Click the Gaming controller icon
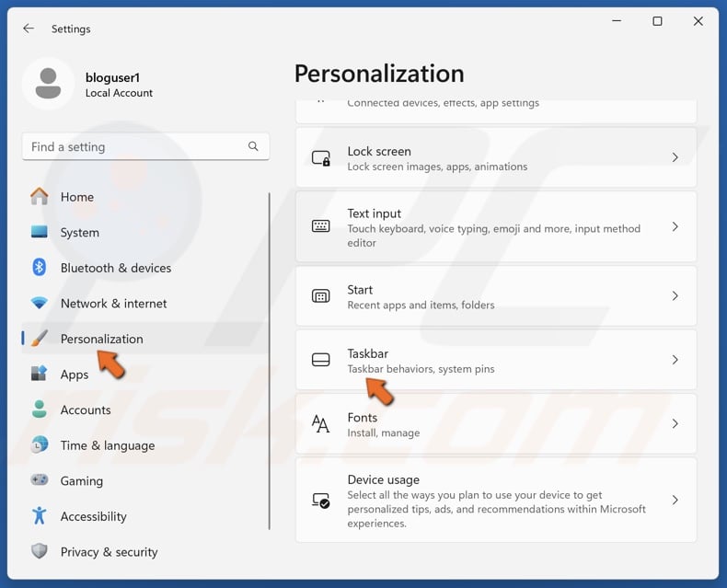This screenshot has height=588, width=727. [40, 480]
